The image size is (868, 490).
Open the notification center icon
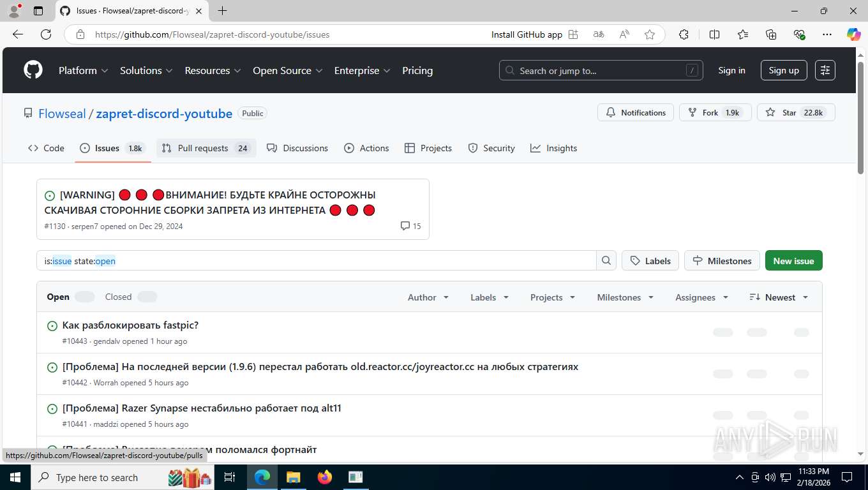point(847,477)
